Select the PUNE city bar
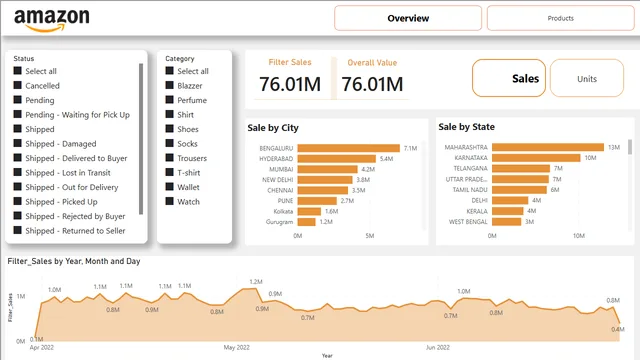 [x=317, y=201]
